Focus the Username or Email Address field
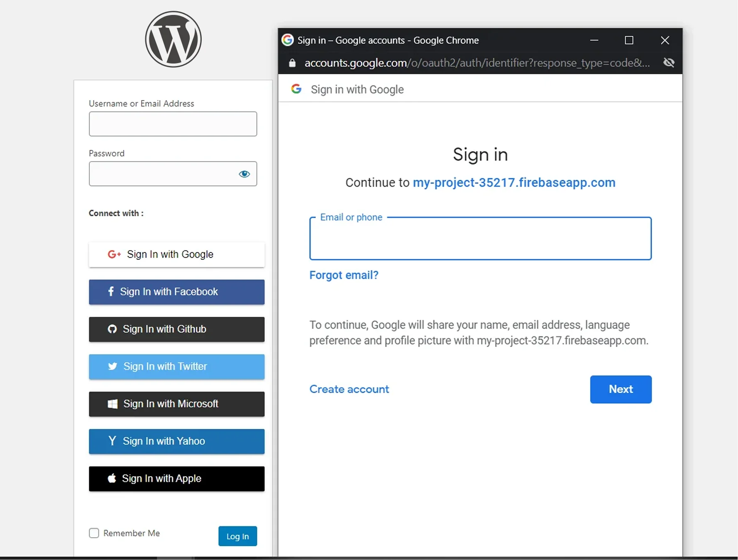This screenshot has height=560, width=738. pyautogui.click(x=173, y=124)
